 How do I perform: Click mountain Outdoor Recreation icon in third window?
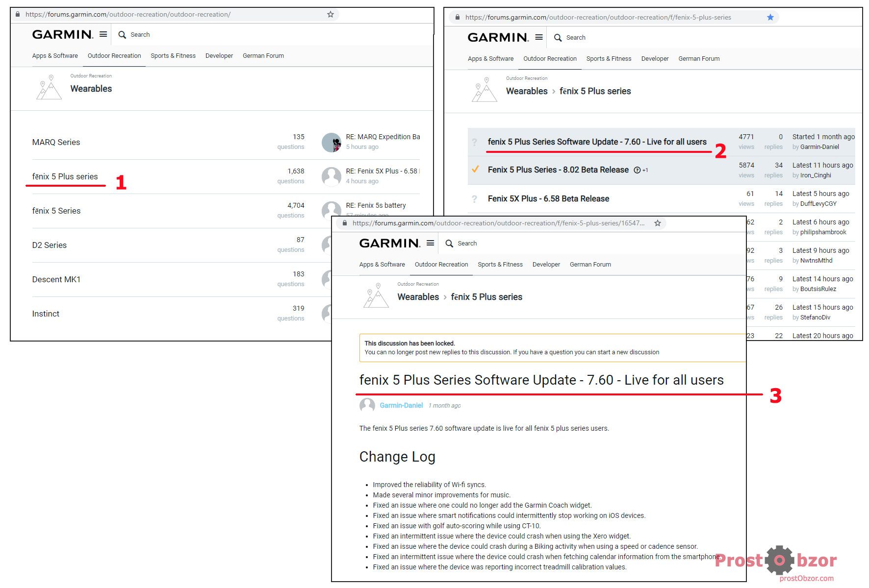click(x=376, y=295)
